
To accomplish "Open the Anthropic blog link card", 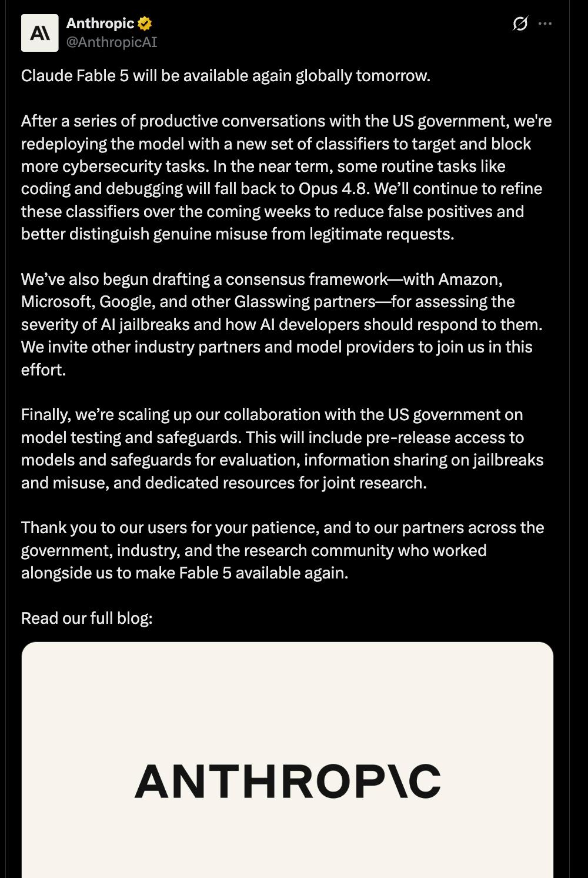I will pyautogui.click(x=288, y=760).
